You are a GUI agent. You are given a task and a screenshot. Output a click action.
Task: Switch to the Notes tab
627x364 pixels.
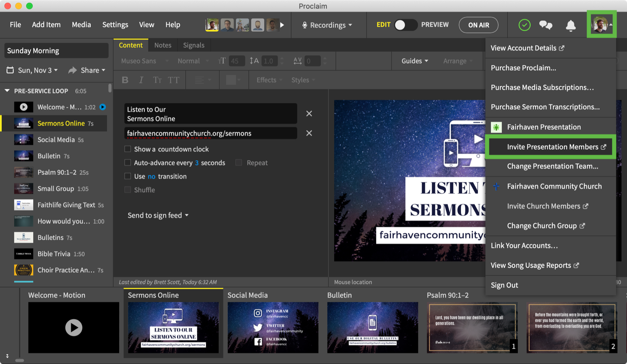(163, 45)
